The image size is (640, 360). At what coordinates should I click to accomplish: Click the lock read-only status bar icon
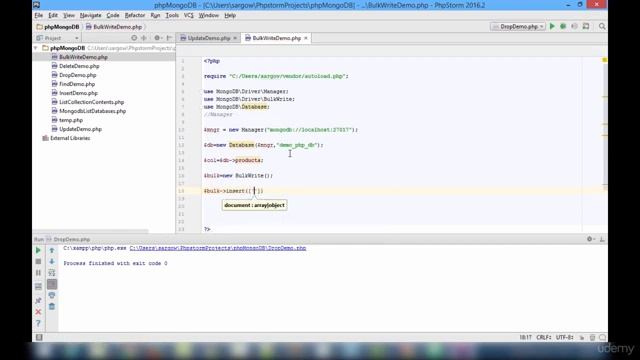click(x=582, y=338)
